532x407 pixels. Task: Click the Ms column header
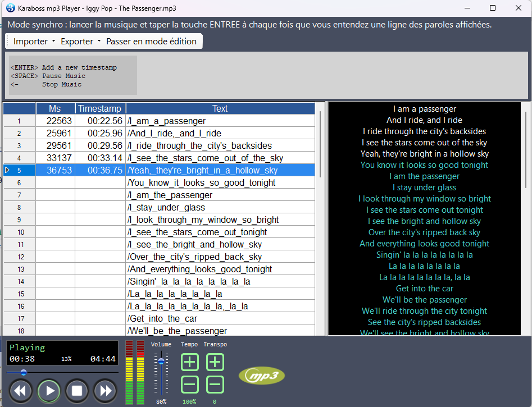pos(54,108)
